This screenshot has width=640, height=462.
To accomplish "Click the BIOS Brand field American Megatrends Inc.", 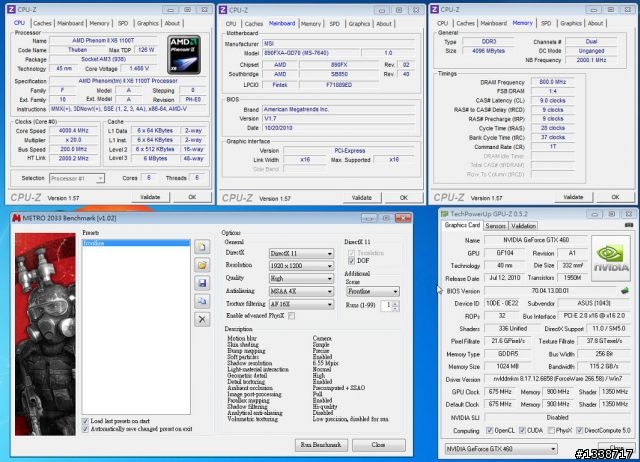I will coord(339,109).
